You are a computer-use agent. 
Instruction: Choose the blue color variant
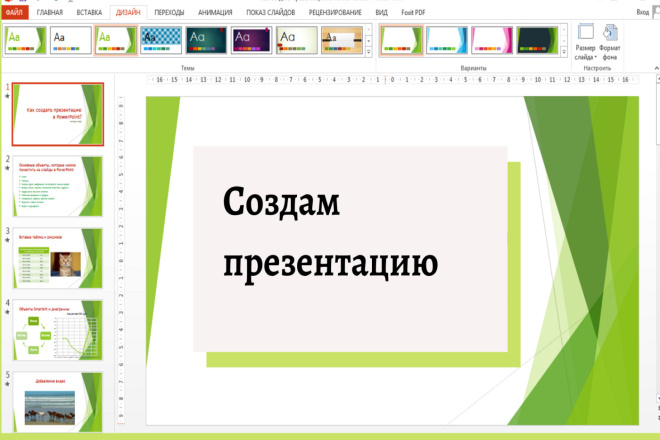pos(447,40)
